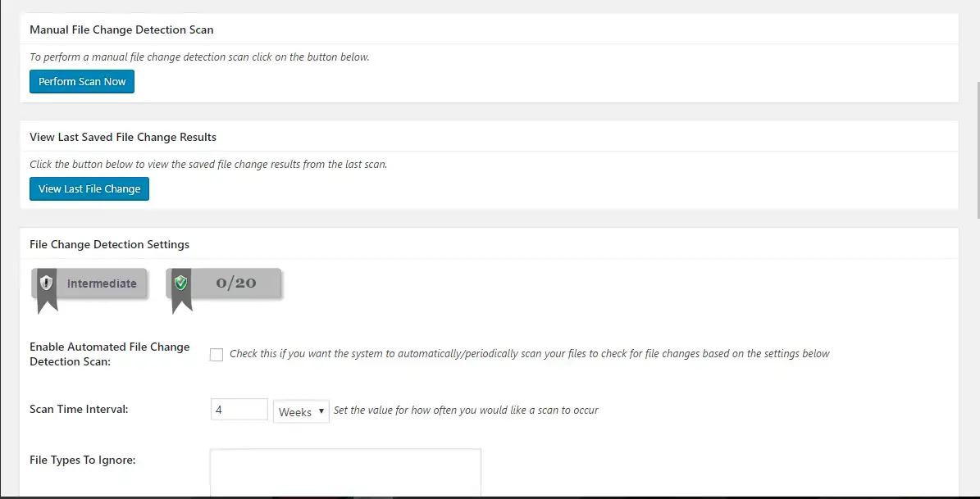980x499 pixels.
Task: Click the green checkmark shield icon
Action: [180, 283]
